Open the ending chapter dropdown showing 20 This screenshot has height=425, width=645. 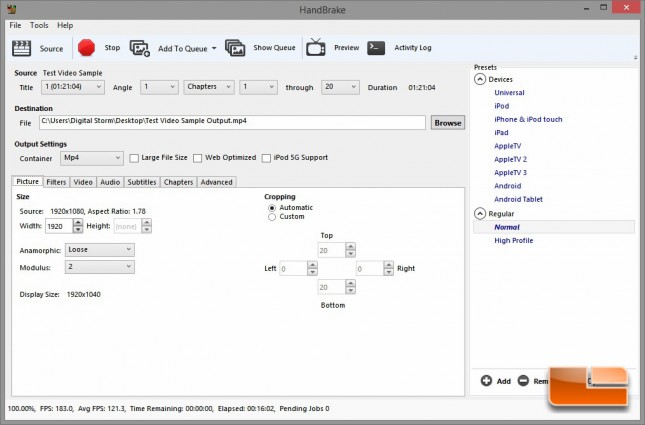click(340, 87)
